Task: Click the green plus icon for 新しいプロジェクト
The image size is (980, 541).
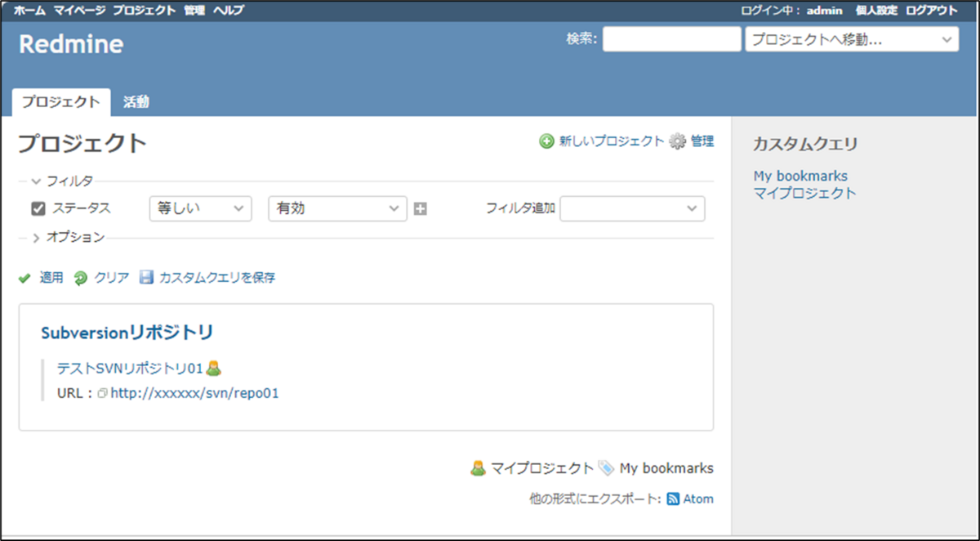Action: 545,141
